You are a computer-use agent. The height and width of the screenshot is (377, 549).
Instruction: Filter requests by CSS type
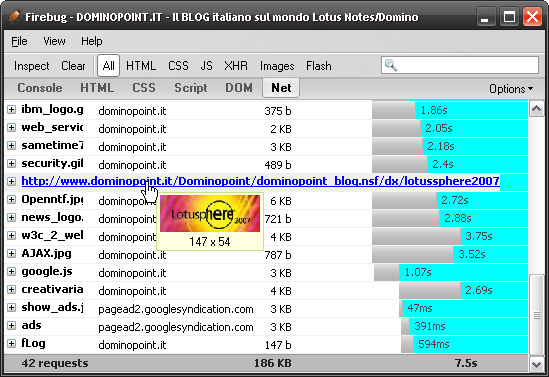point(178,66)
